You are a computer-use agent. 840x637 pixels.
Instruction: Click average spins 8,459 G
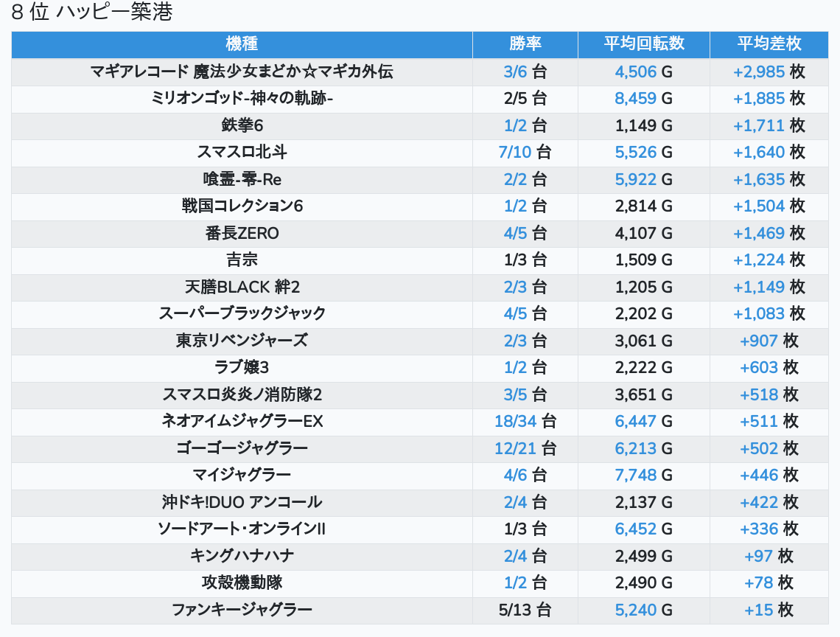644,99
